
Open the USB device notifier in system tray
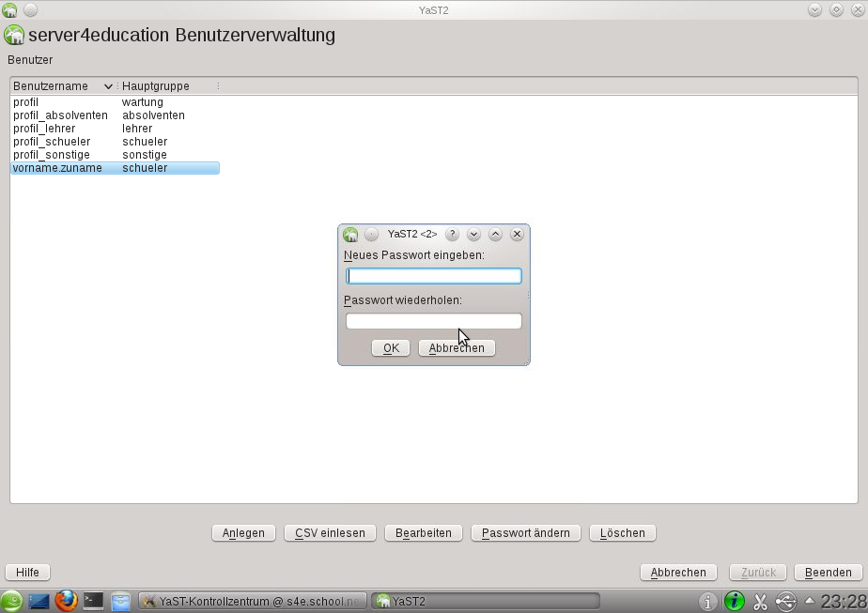coord(786,602)
